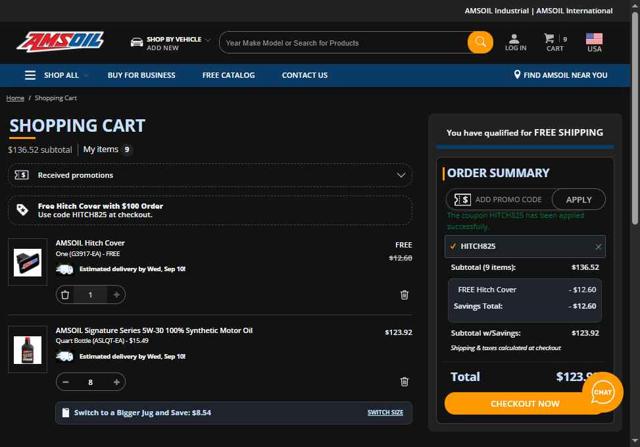
Task: Open the Log In account icon
Action: 515,42
